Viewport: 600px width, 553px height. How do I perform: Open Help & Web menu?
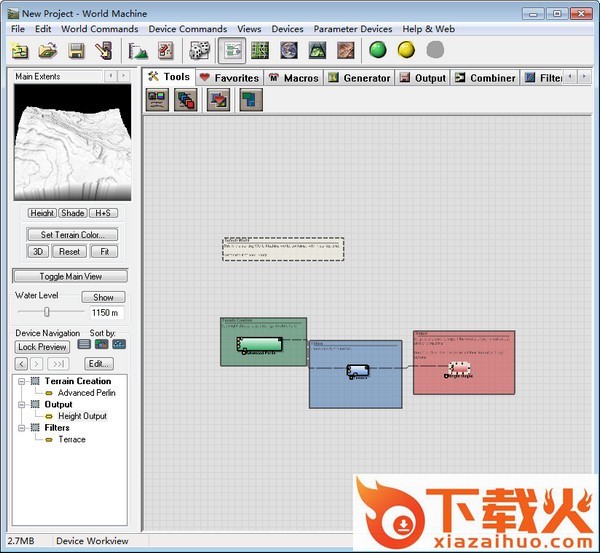click(x=429, y=29)
